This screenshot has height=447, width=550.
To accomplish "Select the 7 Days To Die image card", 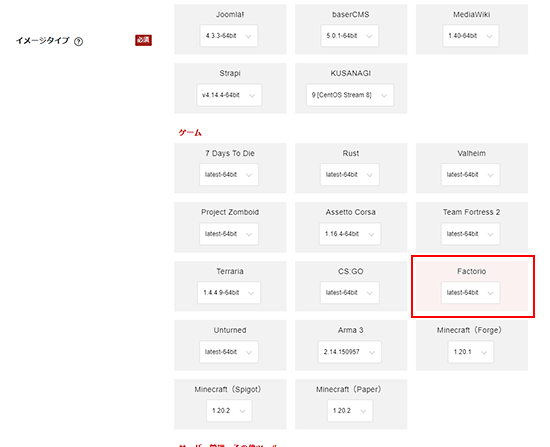I will (230, 168).
